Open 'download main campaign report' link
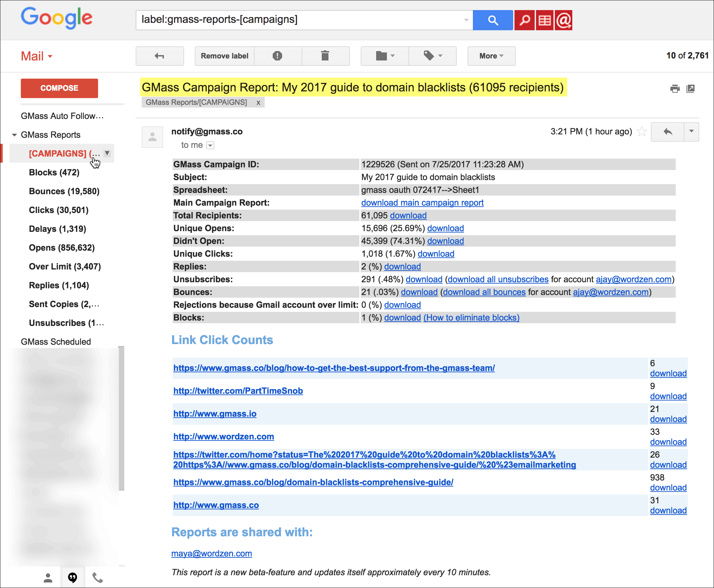714x588 pixels. pos(422,203)
